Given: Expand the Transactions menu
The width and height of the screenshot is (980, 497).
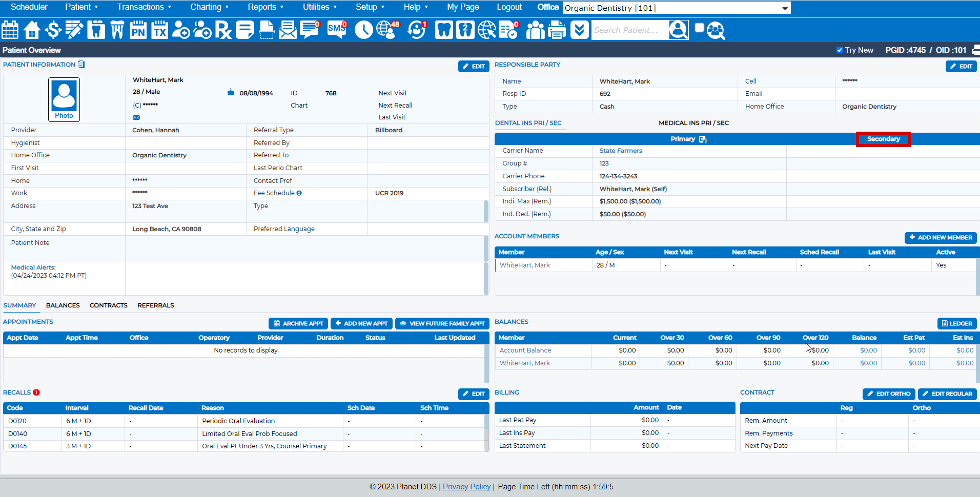Looking at the screenshot, I should [144, 7].
